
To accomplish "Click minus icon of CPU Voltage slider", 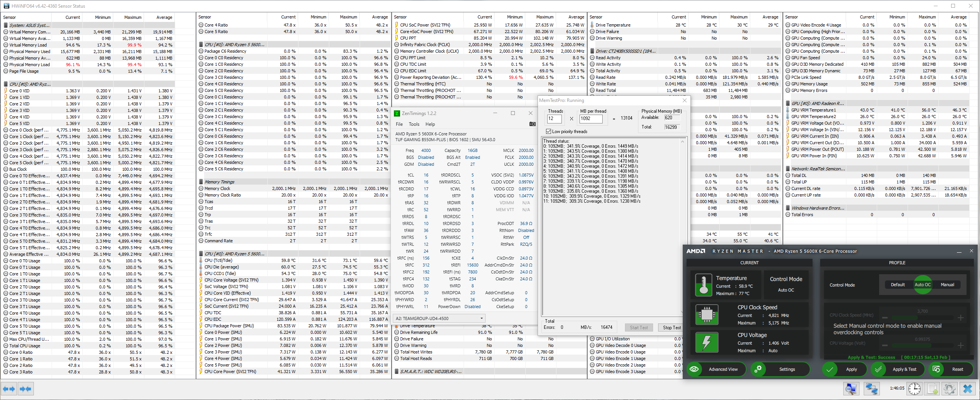I will click(x=885, y=345).
